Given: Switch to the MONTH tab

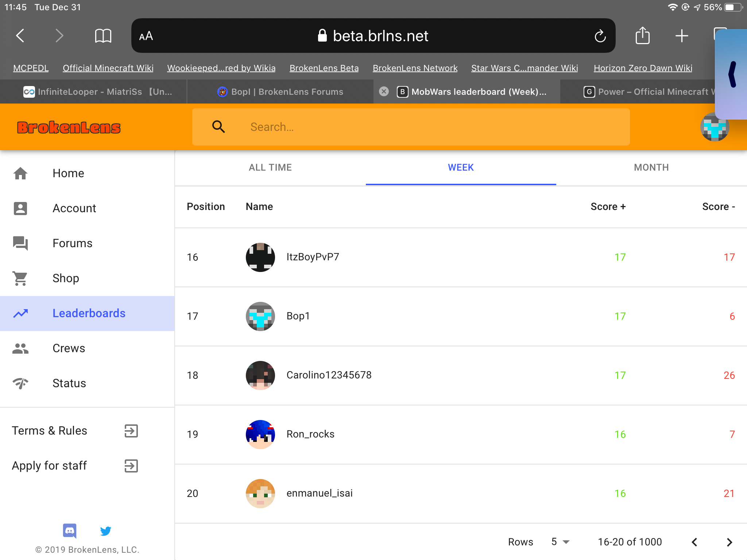Looking at the screenshot, I should 651,167.
